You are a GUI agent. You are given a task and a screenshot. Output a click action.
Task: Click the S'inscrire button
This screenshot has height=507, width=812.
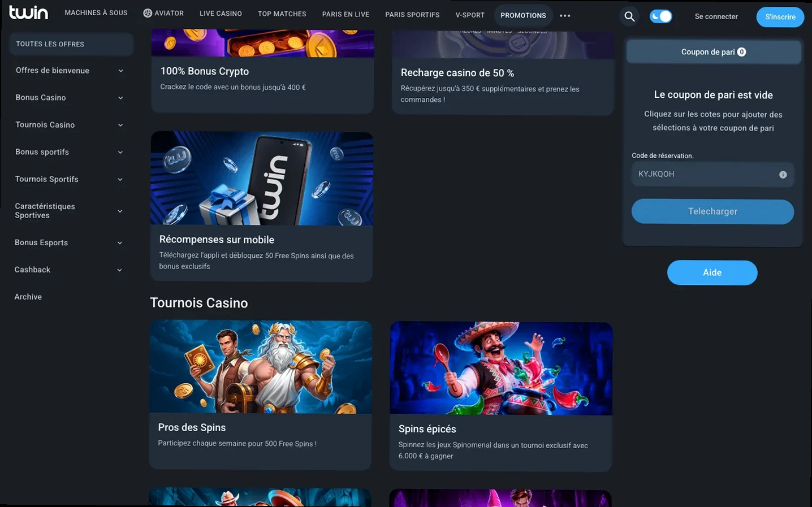tap(780, 17)
